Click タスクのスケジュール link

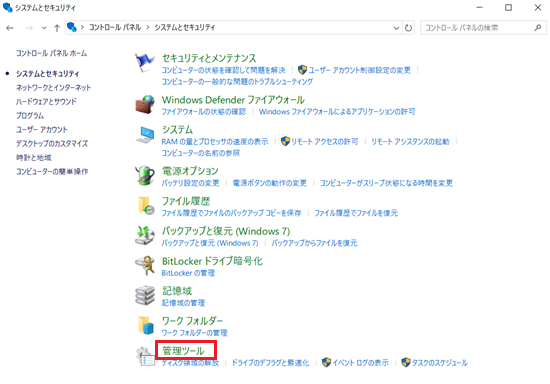point(440,363)
